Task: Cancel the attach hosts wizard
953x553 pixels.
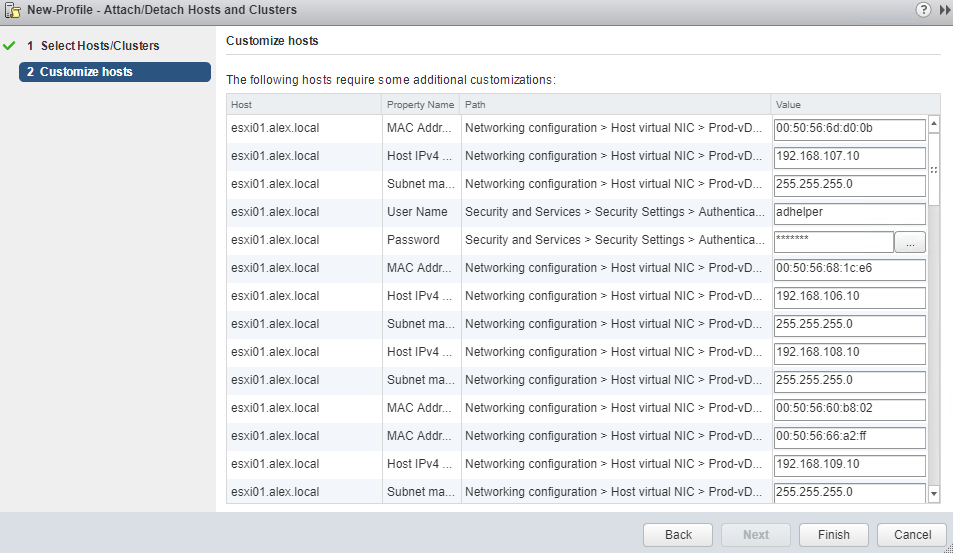Action: pos(911,535)
